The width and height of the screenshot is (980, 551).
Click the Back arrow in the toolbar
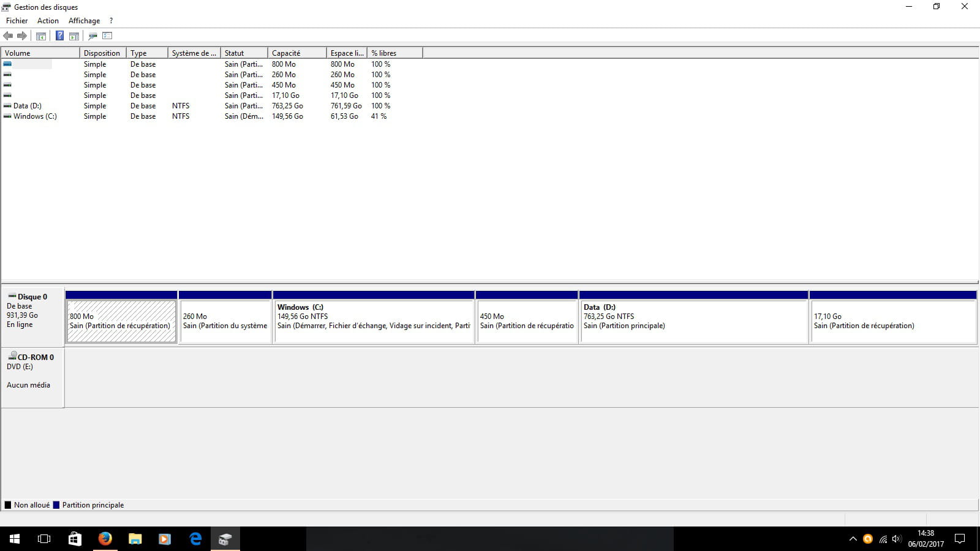[8, 36]
